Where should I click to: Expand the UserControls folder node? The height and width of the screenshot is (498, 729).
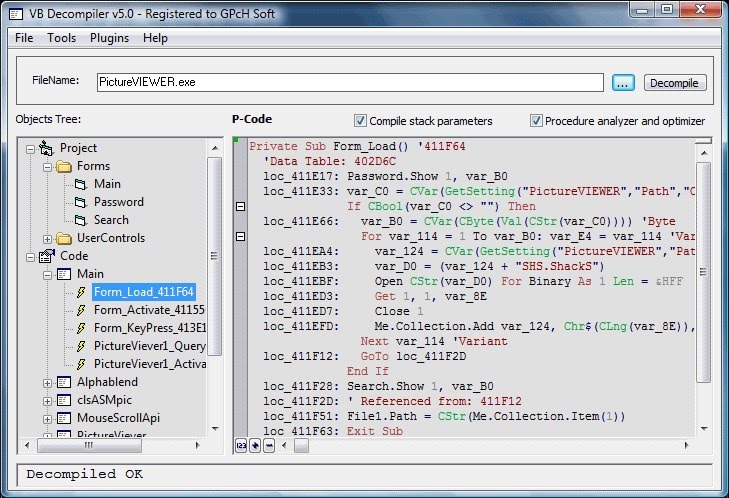[48, 238]
